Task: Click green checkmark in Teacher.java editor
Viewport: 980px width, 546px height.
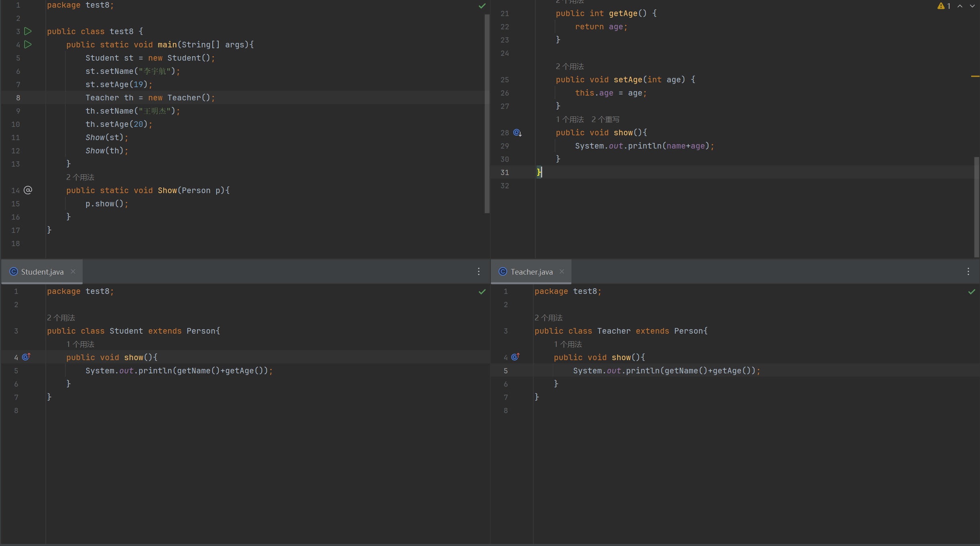Action: pyautogui.click(x=972, y=292)
